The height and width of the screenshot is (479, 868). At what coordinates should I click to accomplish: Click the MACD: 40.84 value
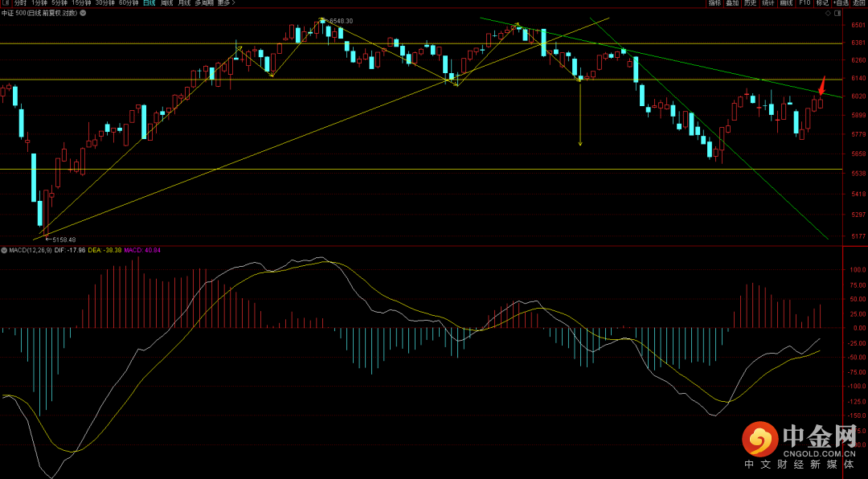142,251
